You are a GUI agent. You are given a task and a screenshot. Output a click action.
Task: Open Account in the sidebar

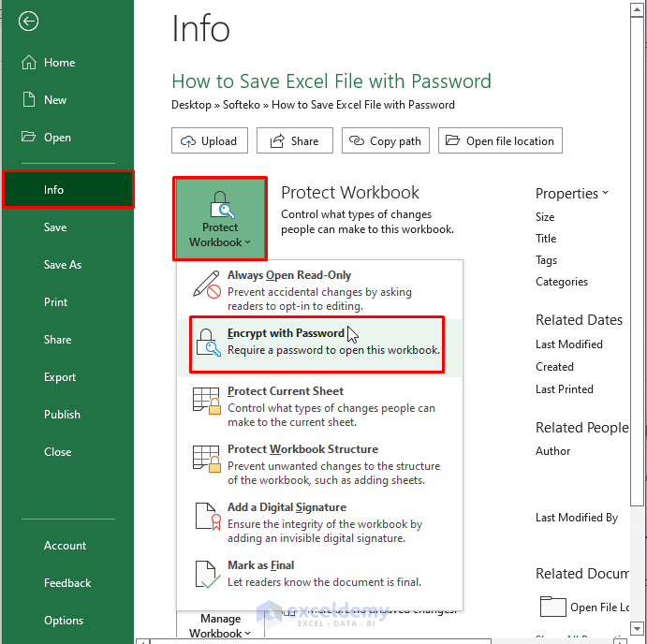(x=67, y=546)
